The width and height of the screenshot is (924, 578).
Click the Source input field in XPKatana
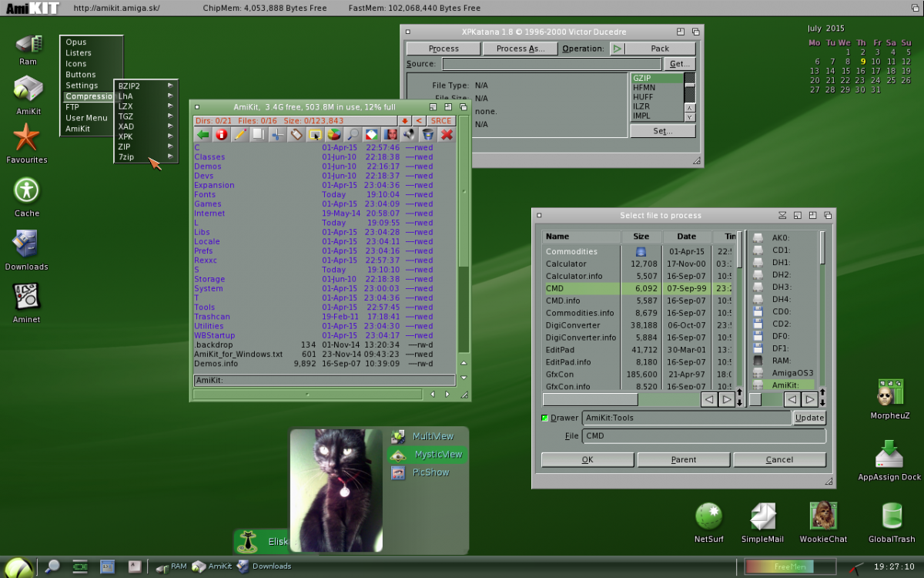click(x=551, y=64)
